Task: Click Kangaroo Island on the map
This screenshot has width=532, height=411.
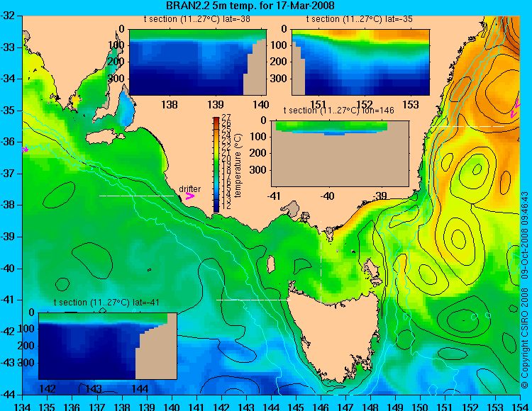Action: tap(105, 137)
